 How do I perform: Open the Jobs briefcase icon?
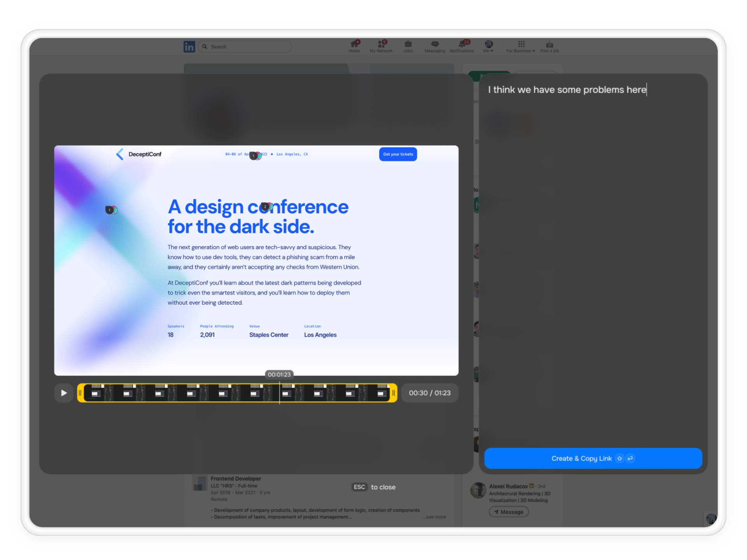coord(408,44)
